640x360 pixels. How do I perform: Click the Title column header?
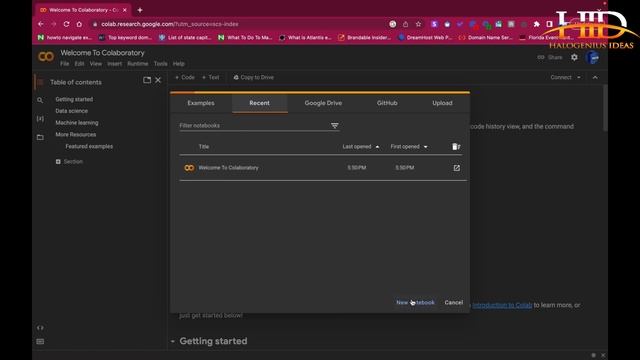[x=204, y=147]
